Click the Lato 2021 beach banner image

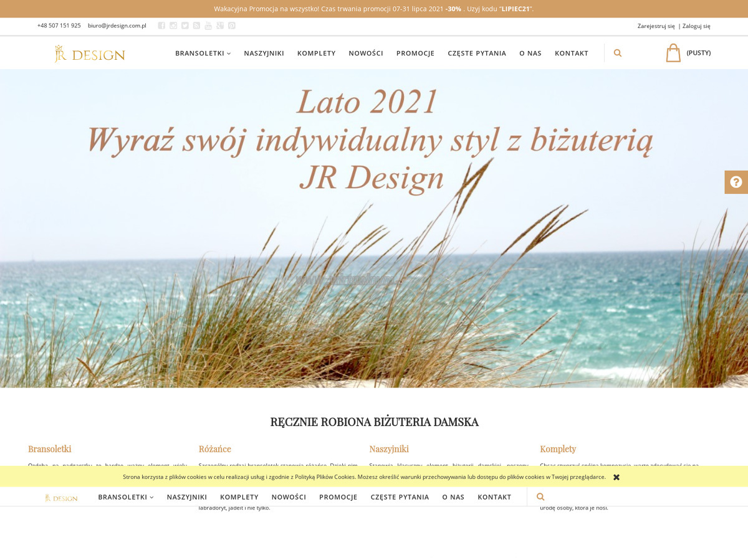coord(374,229)
